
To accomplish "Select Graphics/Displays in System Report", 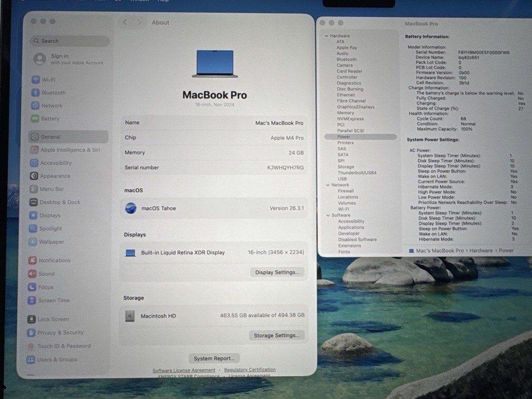I will coord(356,107).
